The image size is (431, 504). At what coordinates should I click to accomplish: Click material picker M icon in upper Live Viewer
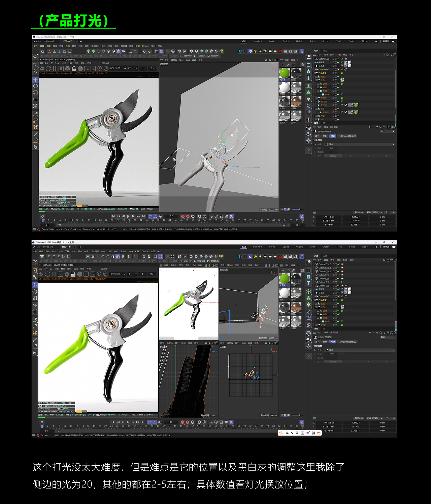[x=106, y=68]
